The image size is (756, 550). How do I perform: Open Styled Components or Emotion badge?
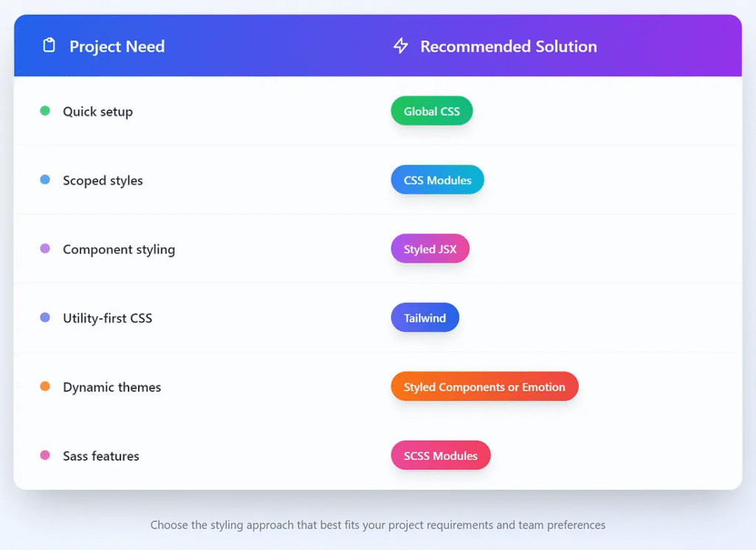tap(484, 387)
